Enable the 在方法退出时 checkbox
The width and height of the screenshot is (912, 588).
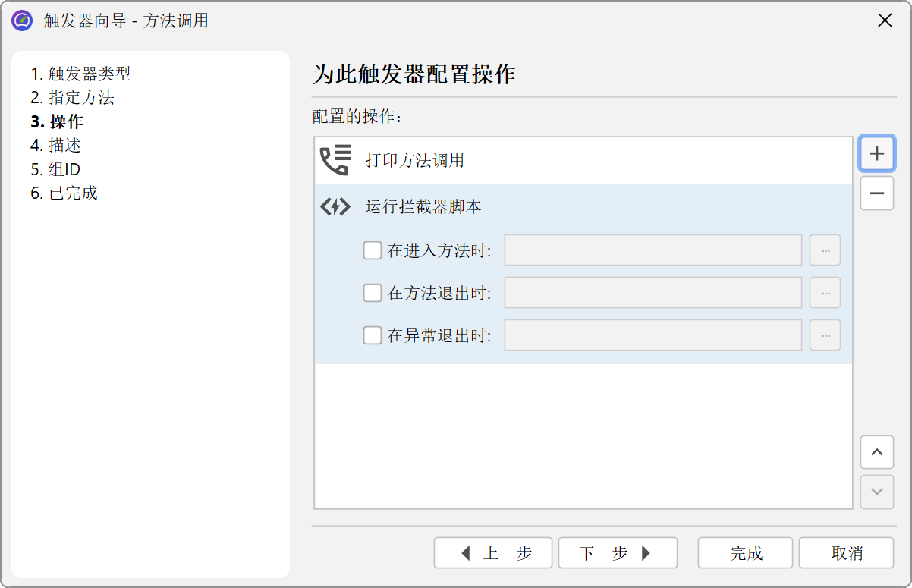(373, 293)
